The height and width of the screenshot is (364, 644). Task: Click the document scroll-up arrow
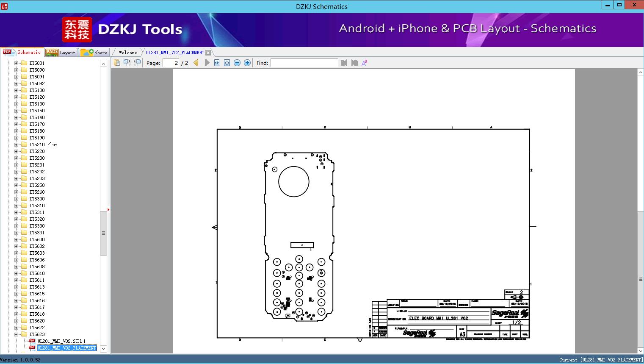click(641, 72)
